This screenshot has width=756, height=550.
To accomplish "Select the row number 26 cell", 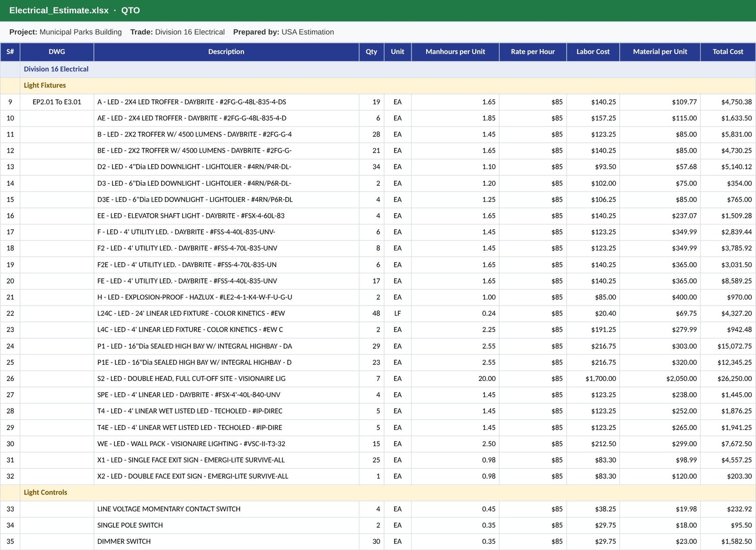I will (10, 378).
